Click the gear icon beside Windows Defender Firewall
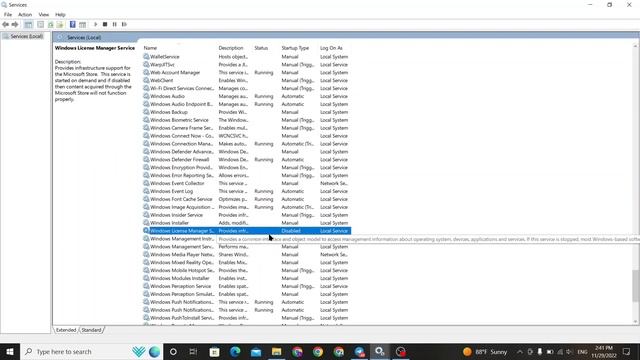The width and height of the screenshot is (640, 360). point(146,160)
